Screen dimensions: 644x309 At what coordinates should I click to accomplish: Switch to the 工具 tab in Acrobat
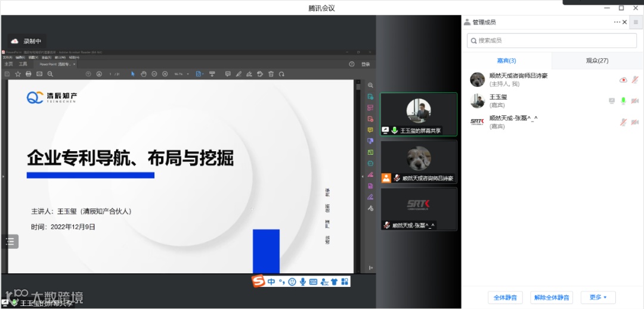(x=23, y=64)
